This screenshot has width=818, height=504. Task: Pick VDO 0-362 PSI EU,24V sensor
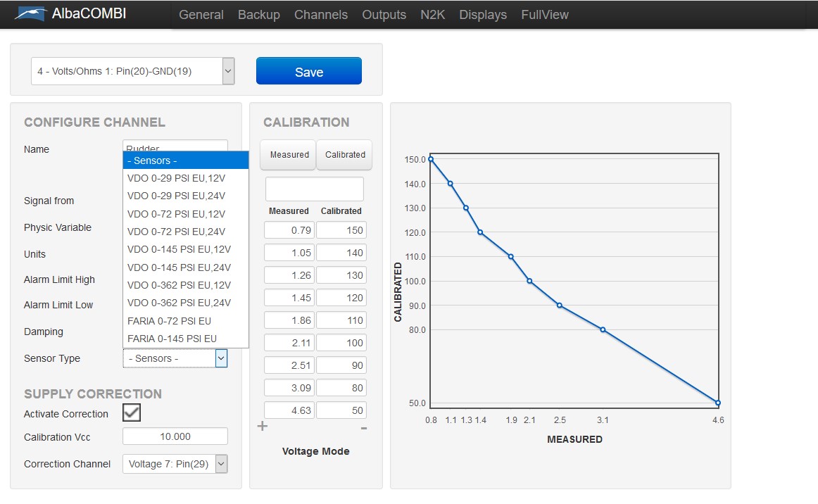[x=179, y=303]
